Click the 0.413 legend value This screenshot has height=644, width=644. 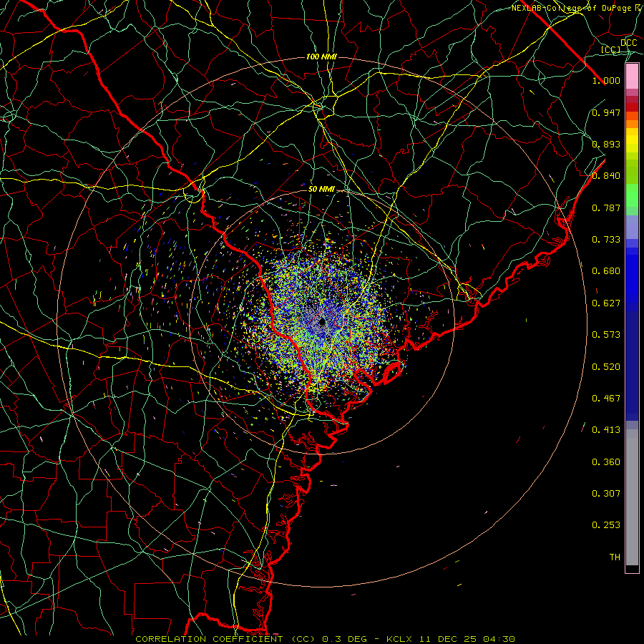click(x=606, y=430)
